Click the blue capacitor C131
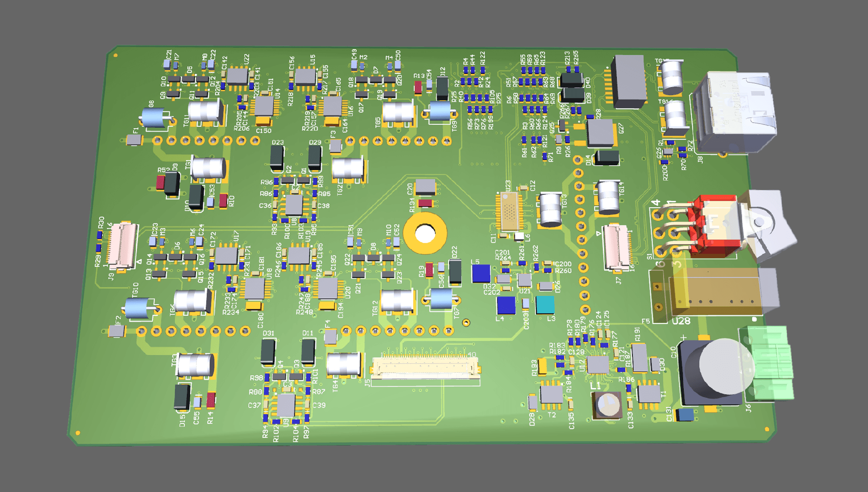This screenshot has width=868, height=492. (x=686, y=415)
